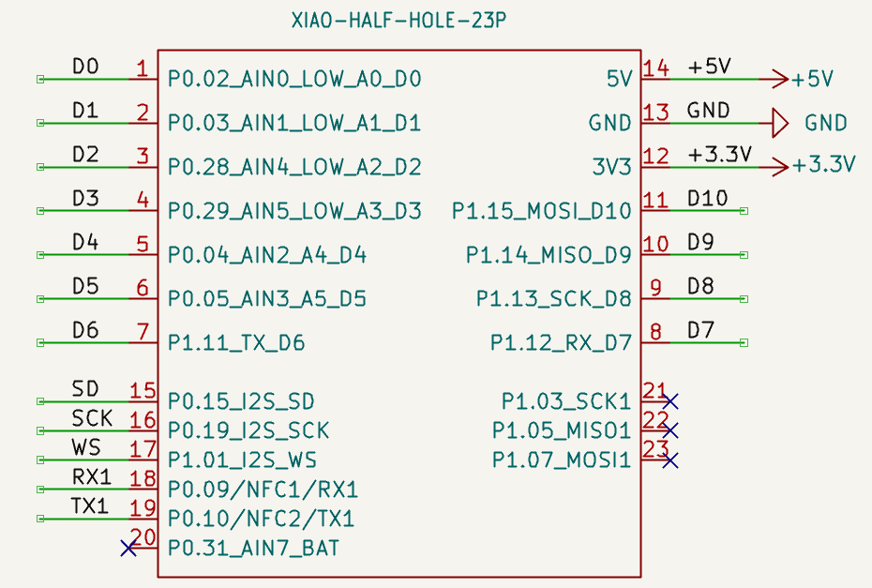Select pin name P1.12_RX_D7
The image size is (872, 588).
561,342
